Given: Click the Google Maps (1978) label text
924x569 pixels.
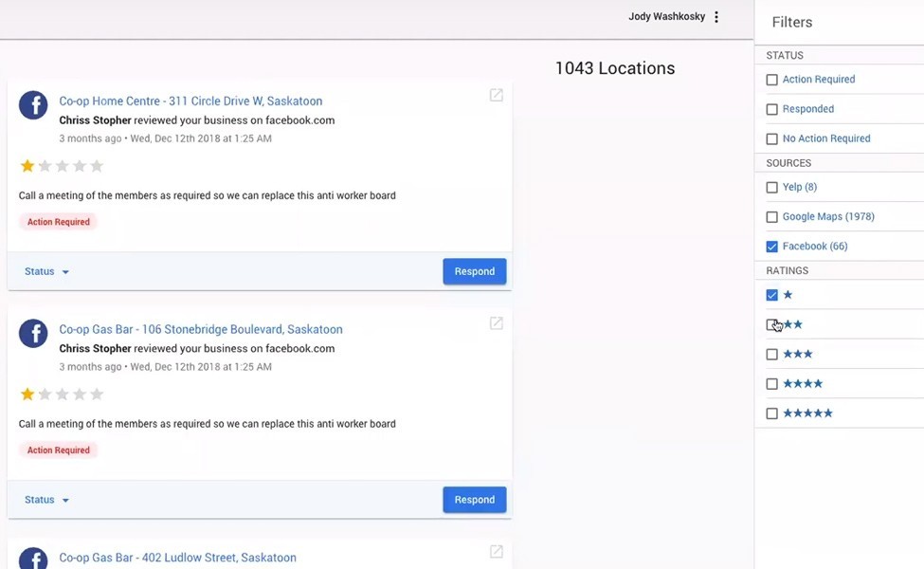Looking at the screenshot, I should click(x=828, y=216).
